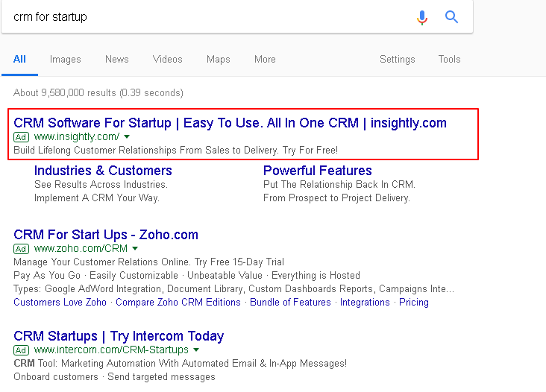Click the microphone voice search icon
The height and width of the screenshot is (392, 546).
click(422, 17)
